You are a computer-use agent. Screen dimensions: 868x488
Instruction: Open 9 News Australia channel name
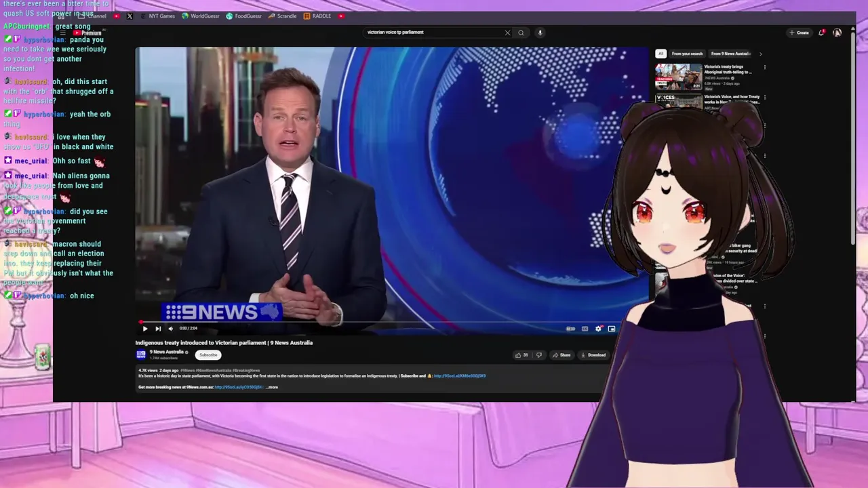167,352
